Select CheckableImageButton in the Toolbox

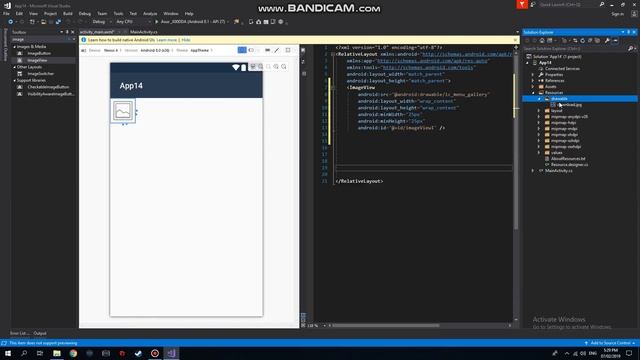pyautogui.click(x=48, y=87)
